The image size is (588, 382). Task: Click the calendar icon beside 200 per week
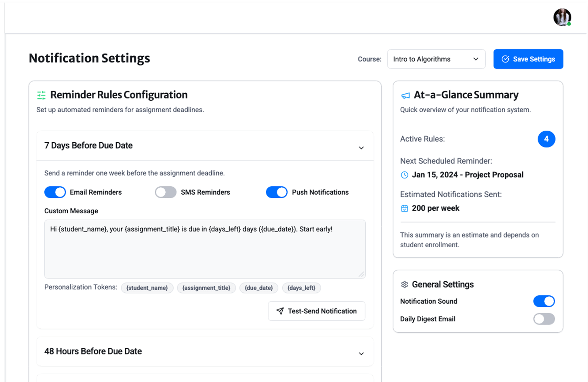click(404, 208)
